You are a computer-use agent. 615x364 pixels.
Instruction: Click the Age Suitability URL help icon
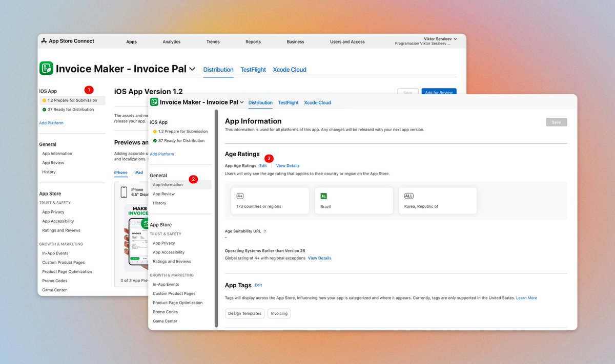(265, 231)
